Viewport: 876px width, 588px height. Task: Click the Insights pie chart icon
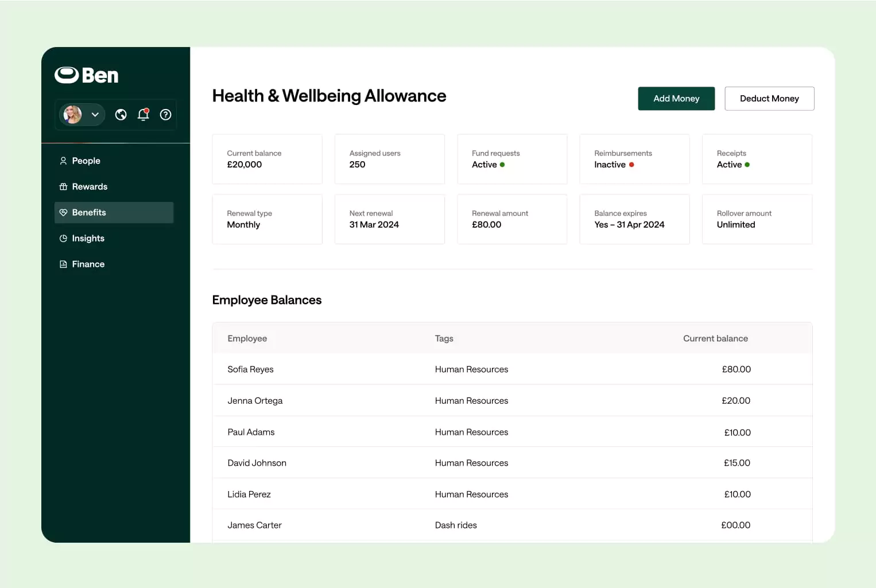coord(63,238)
